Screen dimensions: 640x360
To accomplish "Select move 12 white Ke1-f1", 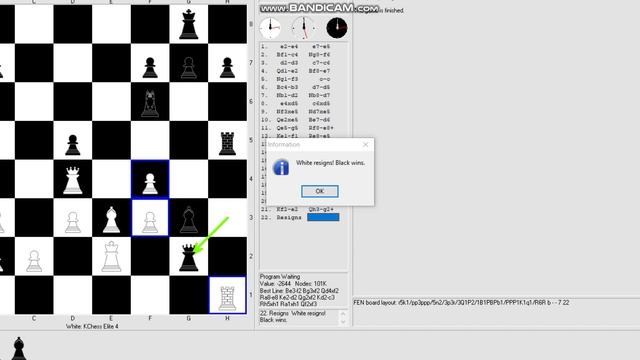I will click(x=287, y=136).
